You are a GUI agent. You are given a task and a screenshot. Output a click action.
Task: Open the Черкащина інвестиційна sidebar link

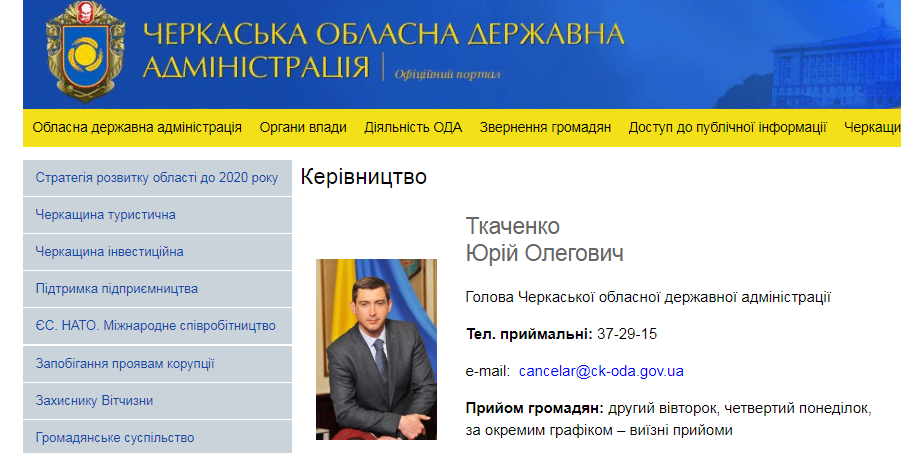tap(110, 252)
